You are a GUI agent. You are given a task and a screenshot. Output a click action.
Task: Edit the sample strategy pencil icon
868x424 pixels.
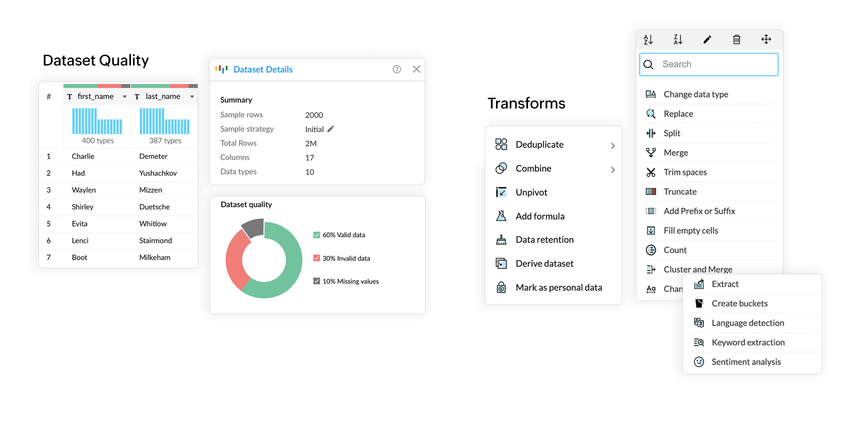pos(331,129)
